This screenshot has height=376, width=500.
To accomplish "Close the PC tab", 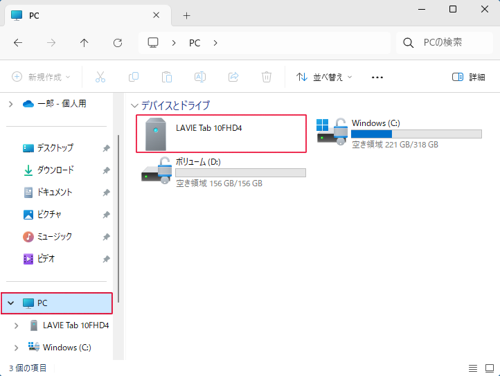I will (x=156, y=15).
